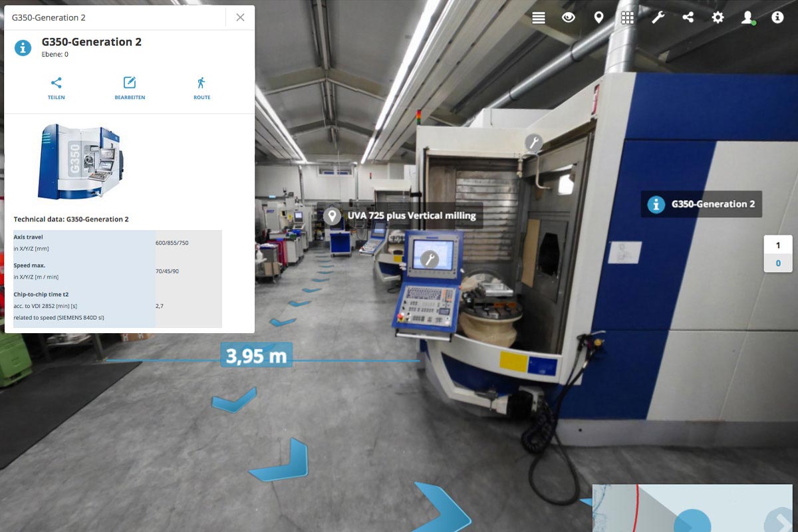Open the user account icon
This screenshot has width=798, height=532.
(x=748, y=18)
